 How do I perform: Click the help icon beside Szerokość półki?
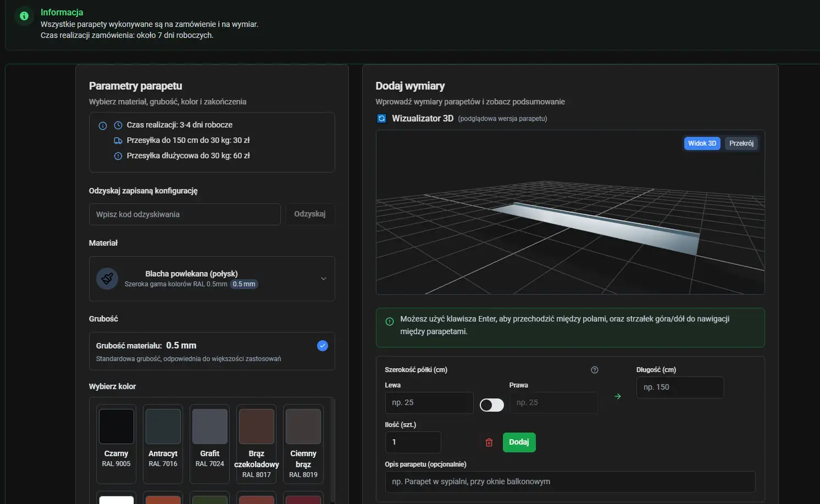[595, 370]
